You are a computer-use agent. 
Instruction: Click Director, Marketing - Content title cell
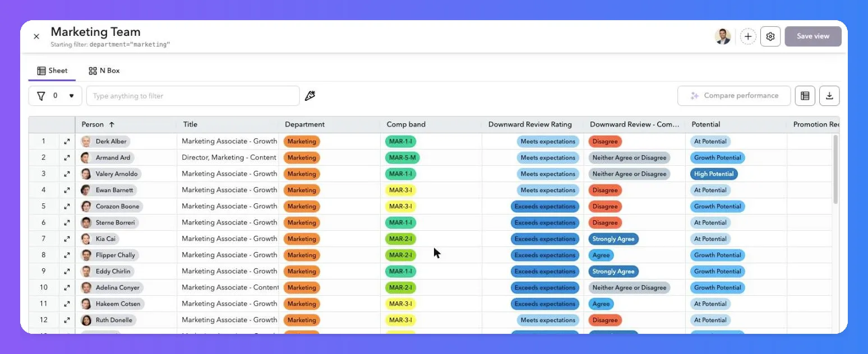(x=229, y=158)
